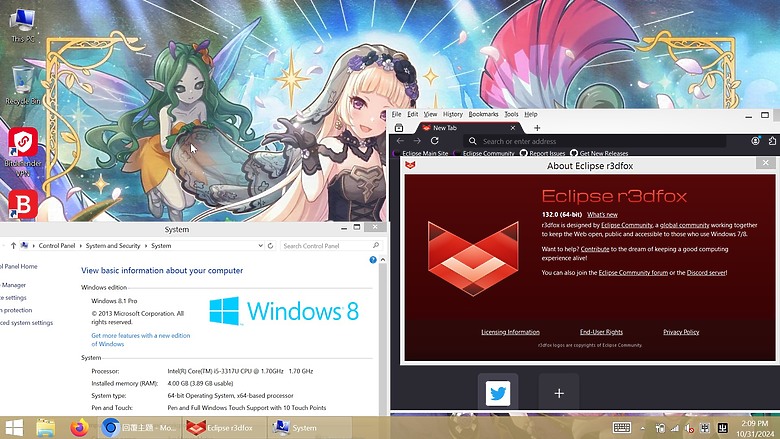Refresh the System window address bar
This screenshot has height=439, width=780.
click(x=271, y=246)
